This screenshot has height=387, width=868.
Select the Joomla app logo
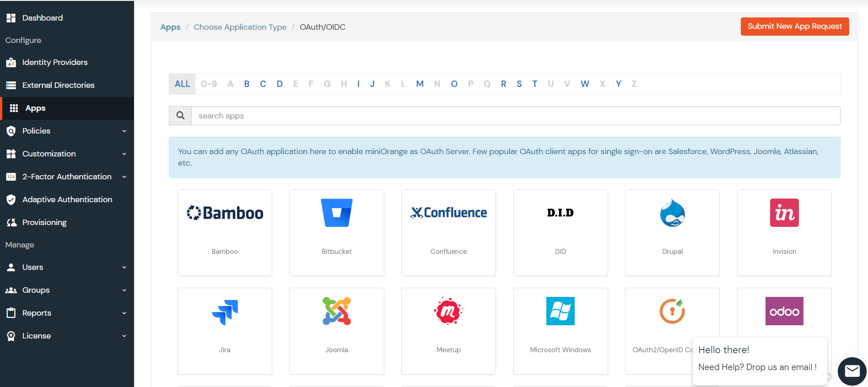tap(337, 311)
